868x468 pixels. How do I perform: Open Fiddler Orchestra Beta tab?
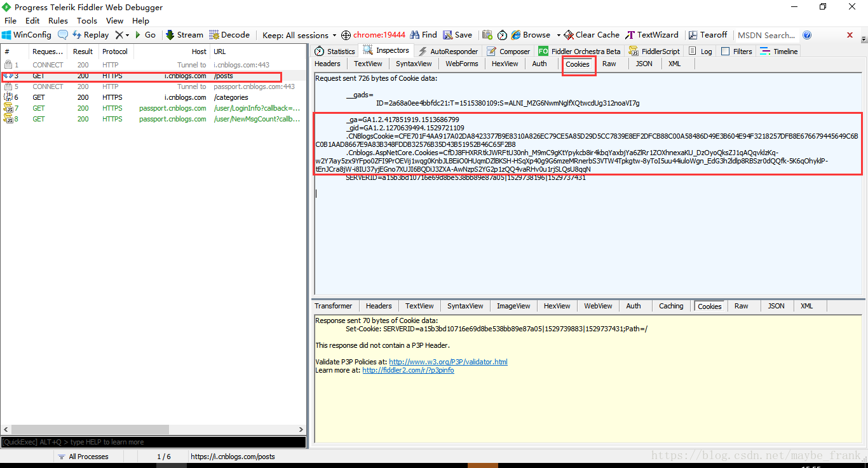pyautogui.click(x=580, y=52)
